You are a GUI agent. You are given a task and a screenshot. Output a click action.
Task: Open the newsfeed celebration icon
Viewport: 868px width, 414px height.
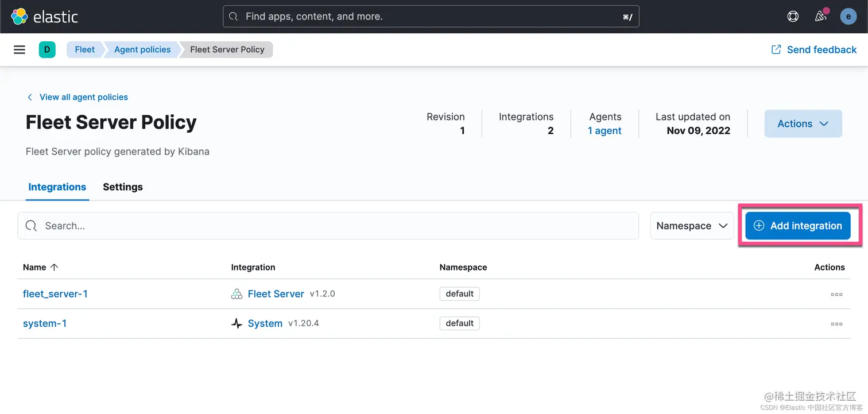click(821, 16)
